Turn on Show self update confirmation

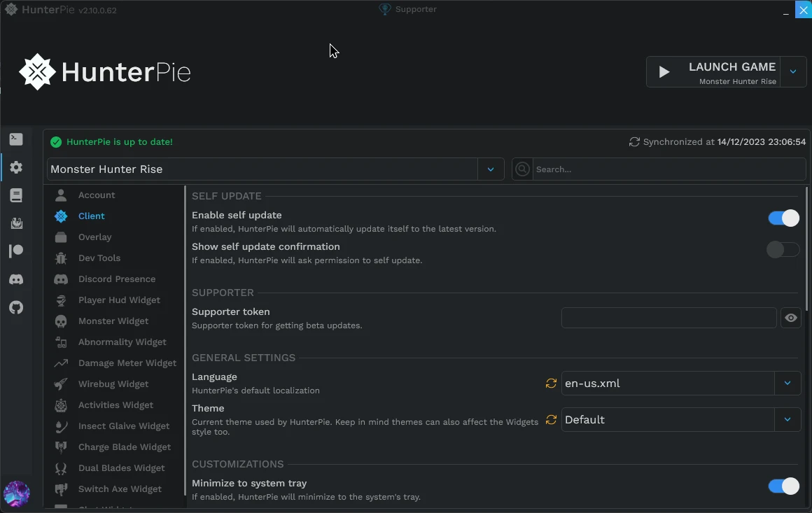click(x=783, y=250)
